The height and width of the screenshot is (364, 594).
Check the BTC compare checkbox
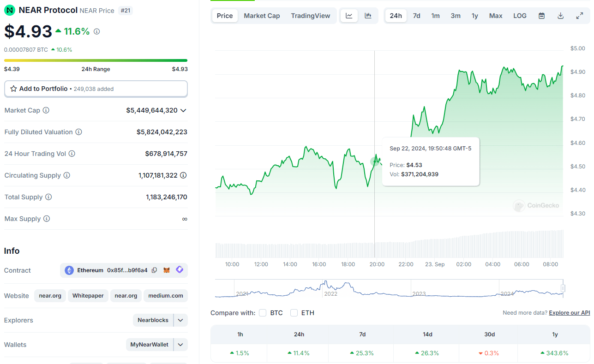[263, 313]
